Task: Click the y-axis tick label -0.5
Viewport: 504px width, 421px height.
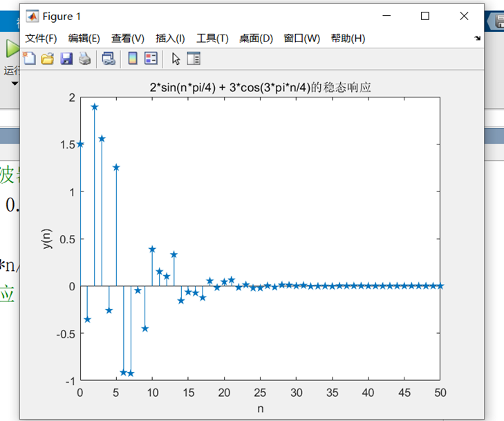Action: coord(66,334)
